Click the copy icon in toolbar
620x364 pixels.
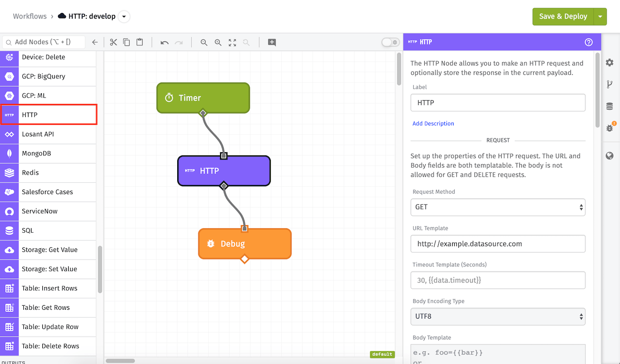coord(127,42)
